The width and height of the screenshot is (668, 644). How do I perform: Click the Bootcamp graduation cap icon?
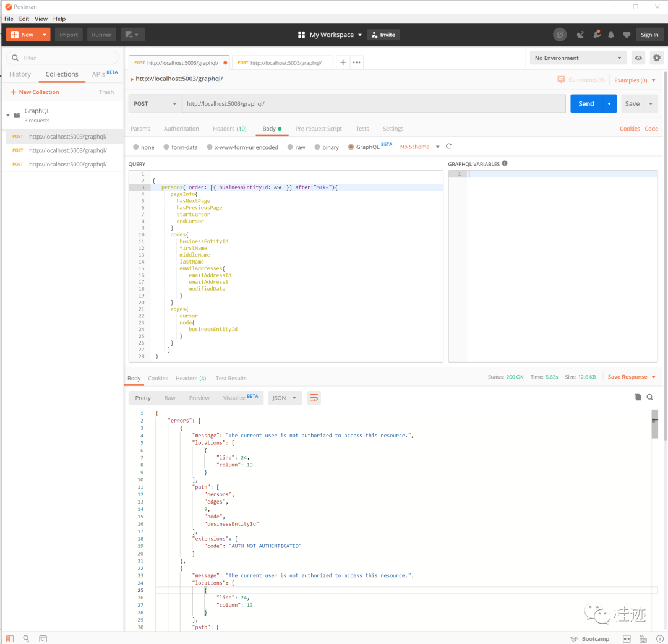click(x=574, y=638)
